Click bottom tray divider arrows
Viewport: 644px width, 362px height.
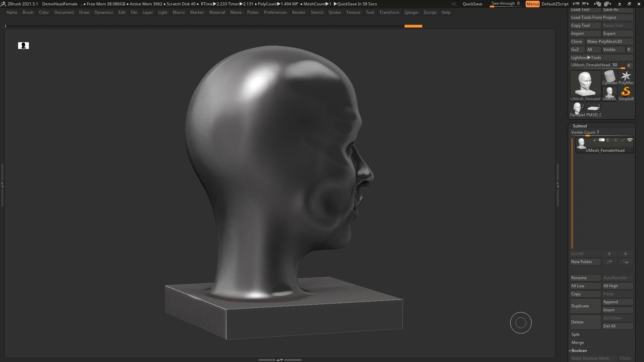coord(280,360)
